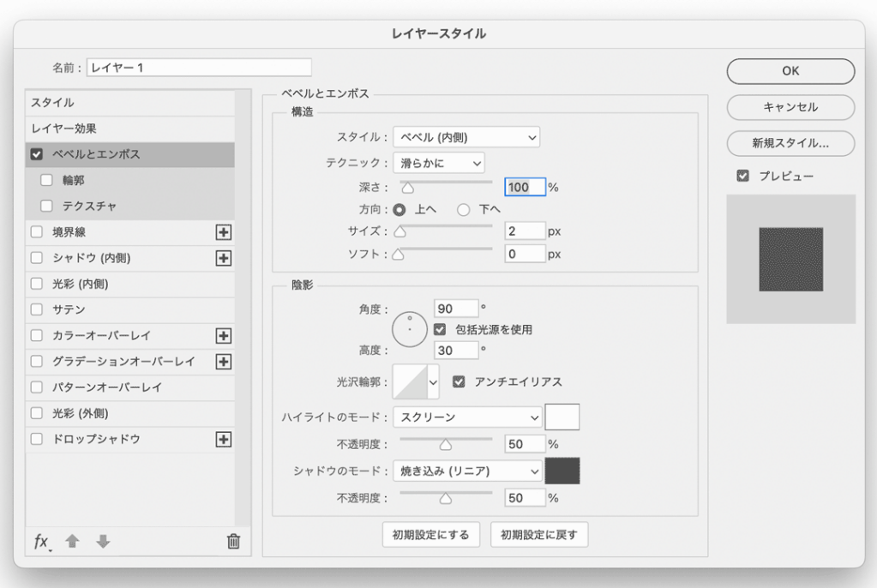
Task: Select the 下へ direction radio button
Action: coord(464,209)
